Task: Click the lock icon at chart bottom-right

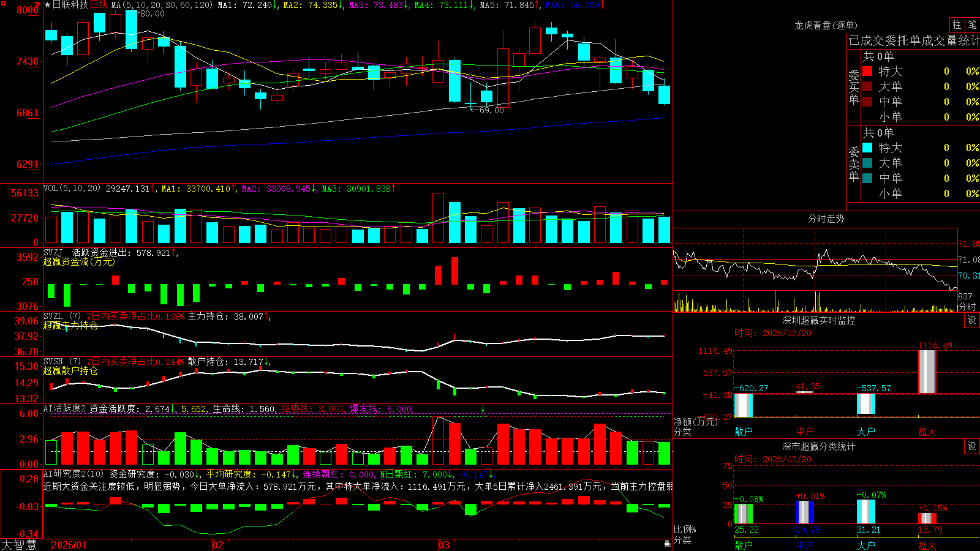Action: pos(667,544)
